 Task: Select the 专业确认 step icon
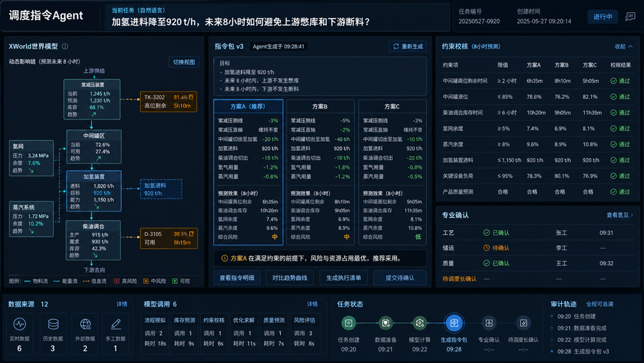[489, 323]
